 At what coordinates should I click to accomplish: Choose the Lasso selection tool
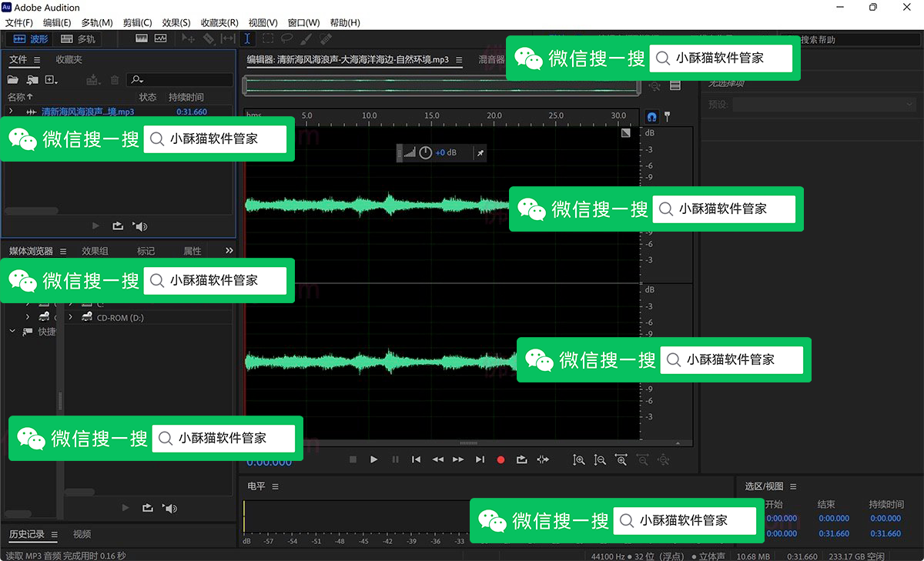pos(287,38)
